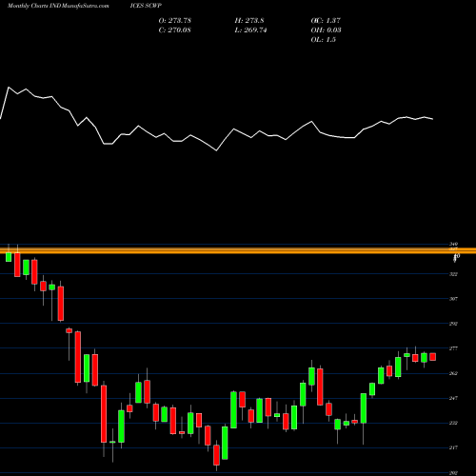Screen dimensions: 476x476
Task: Click the 'OC: 1.37' reading
Action: (326, 21)
